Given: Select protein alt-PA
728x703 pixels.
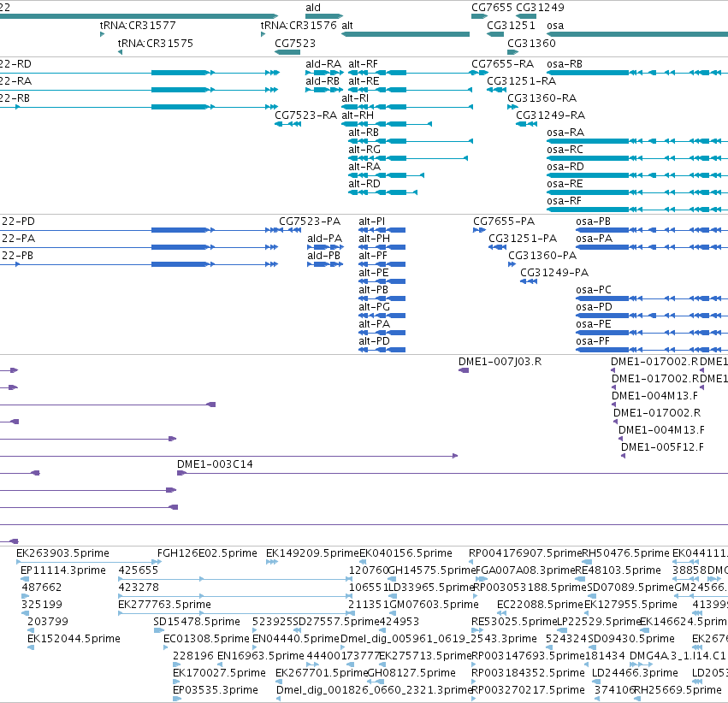Looking at the screenshot, I should pos(374,324).
